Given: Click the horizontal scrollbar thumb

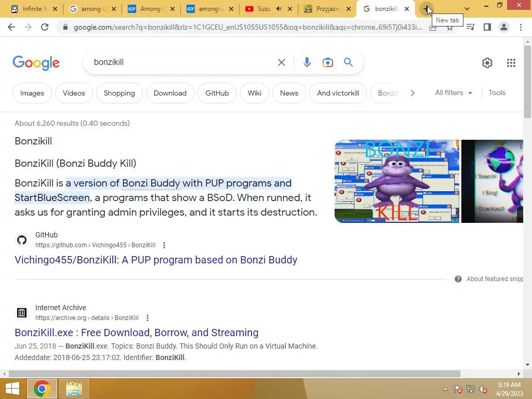Looking at the screenshot, I should [234, 374].
